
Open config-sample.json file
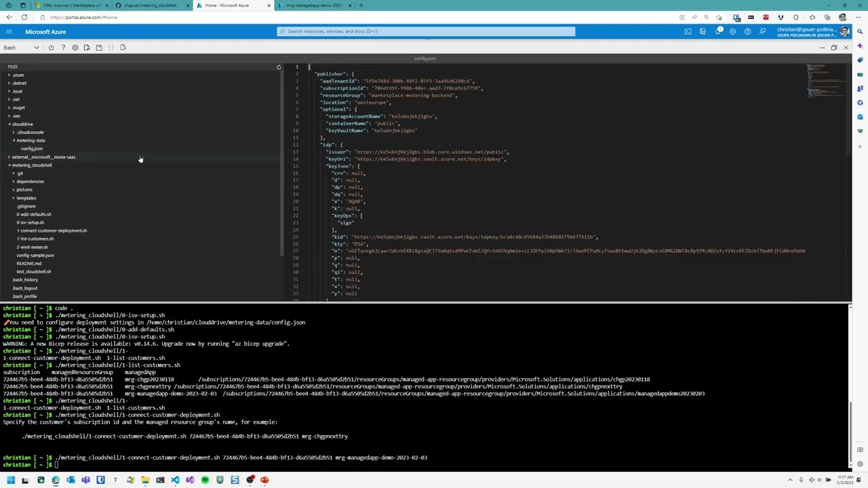pos(35,256)
